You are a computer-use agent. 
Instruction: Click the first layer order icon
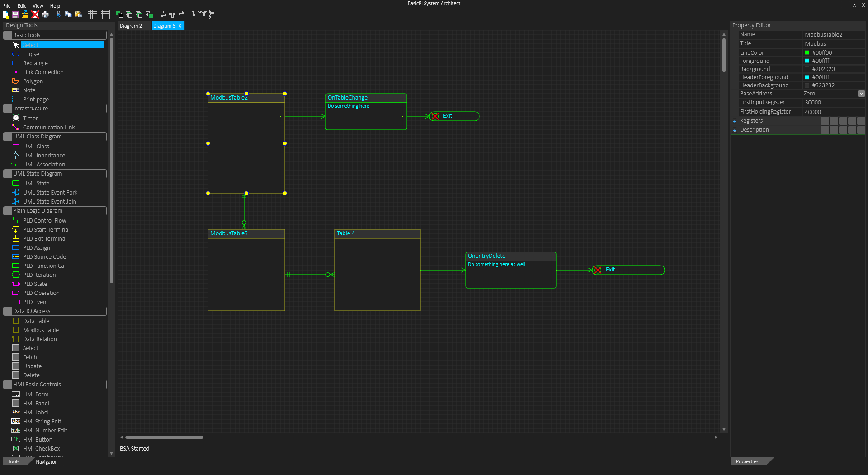tap(119, 14)
